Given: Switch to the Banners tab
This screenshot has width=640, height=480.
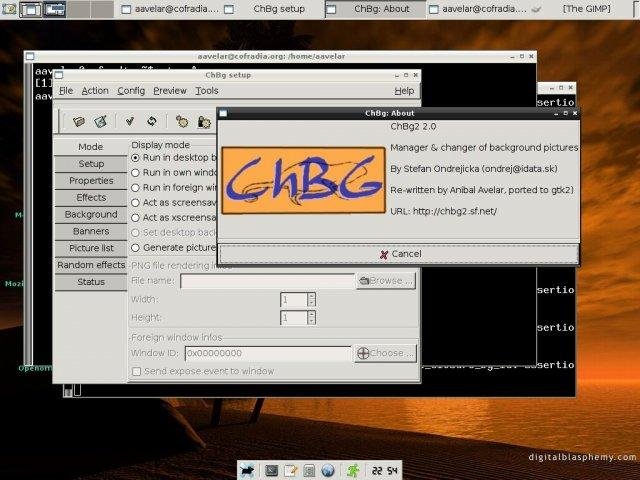Looking at the screenshot, I should coord(91,231).
